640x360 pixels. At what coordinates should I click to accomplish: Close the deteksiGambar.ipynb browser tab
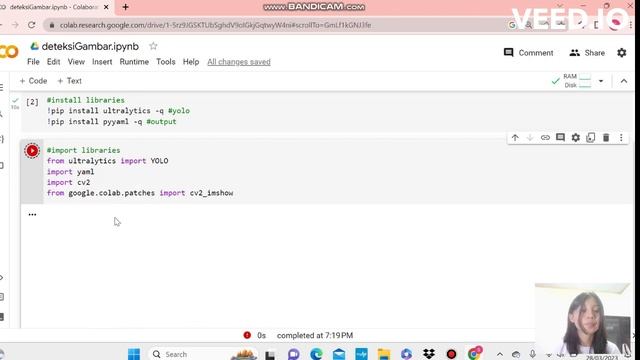pos(106,7)
